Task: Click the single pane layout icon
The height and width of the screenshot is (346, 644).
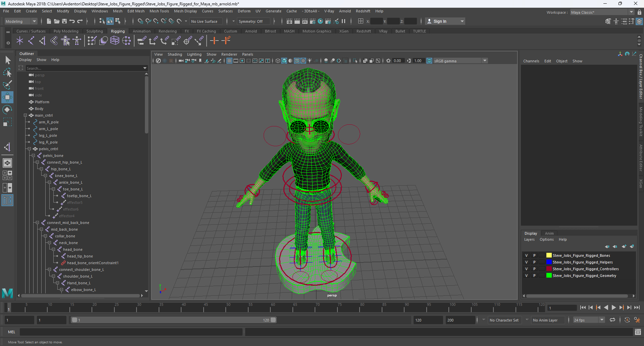Action: click(7, 163)
